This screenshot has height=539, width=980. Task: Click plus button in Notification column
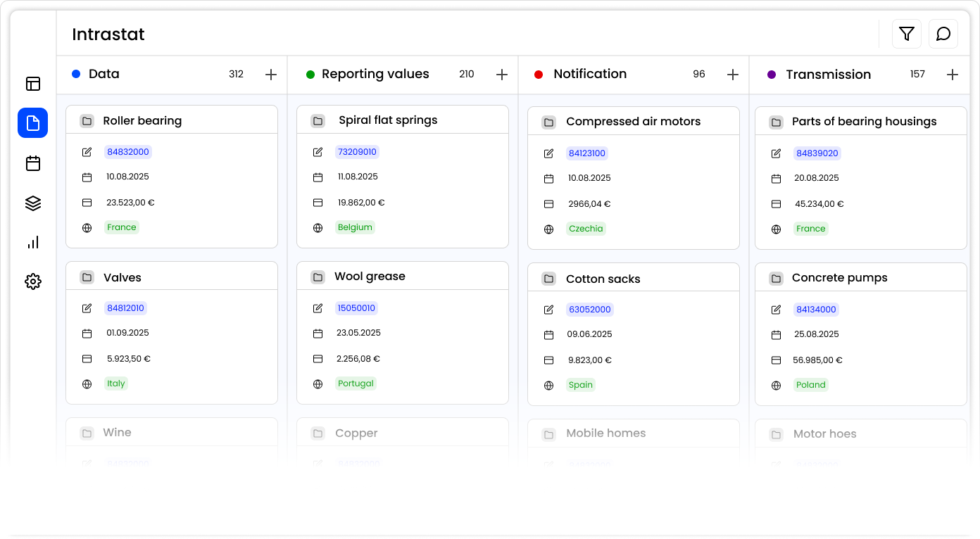(733, 75)
